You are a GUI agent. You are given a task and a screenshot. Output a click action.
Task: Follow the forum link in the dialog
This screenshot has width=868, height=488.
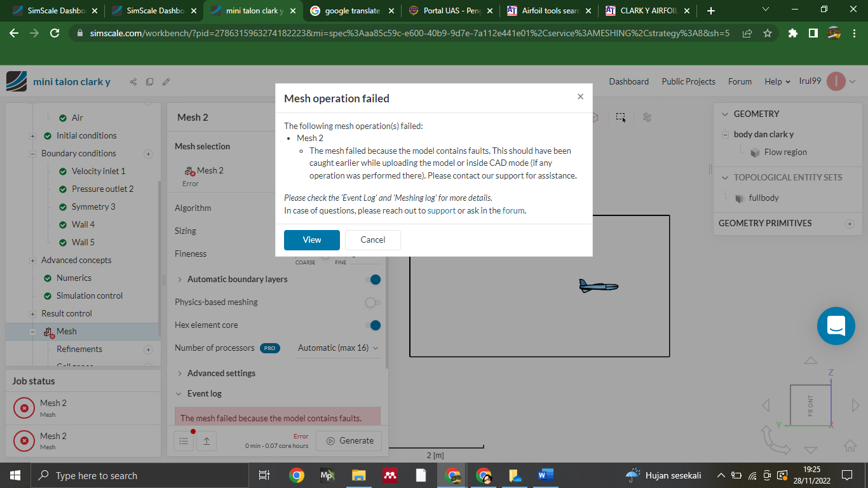coord(513,211)
